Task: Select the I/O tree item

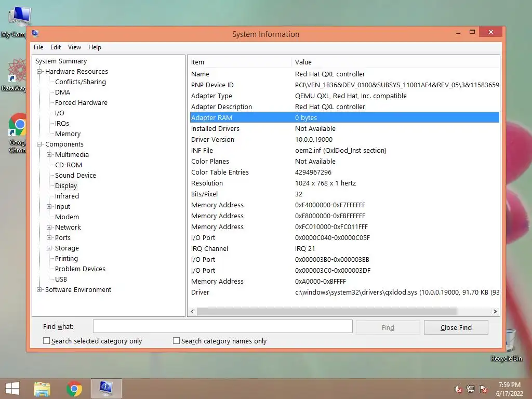Action: 59,113
